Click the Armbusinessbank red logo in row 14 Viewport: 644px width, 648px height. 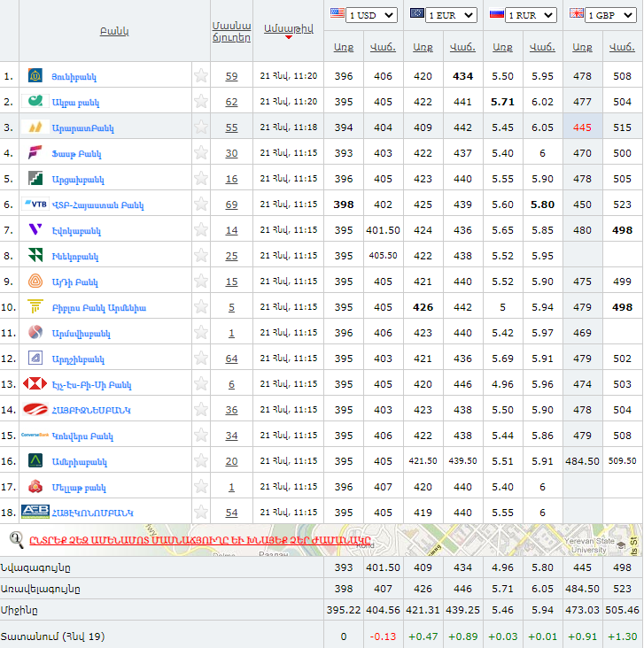[x=35, y=409]
